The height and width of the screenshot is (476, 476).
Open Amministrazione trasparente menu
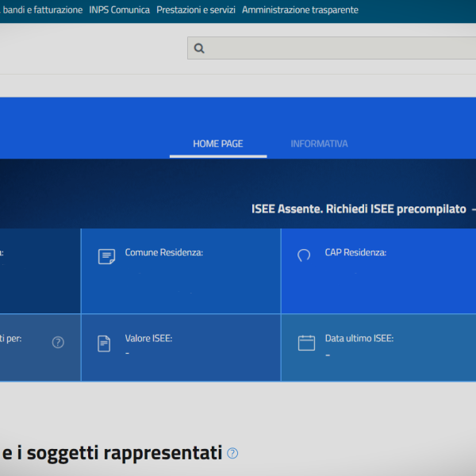(300, 10)
